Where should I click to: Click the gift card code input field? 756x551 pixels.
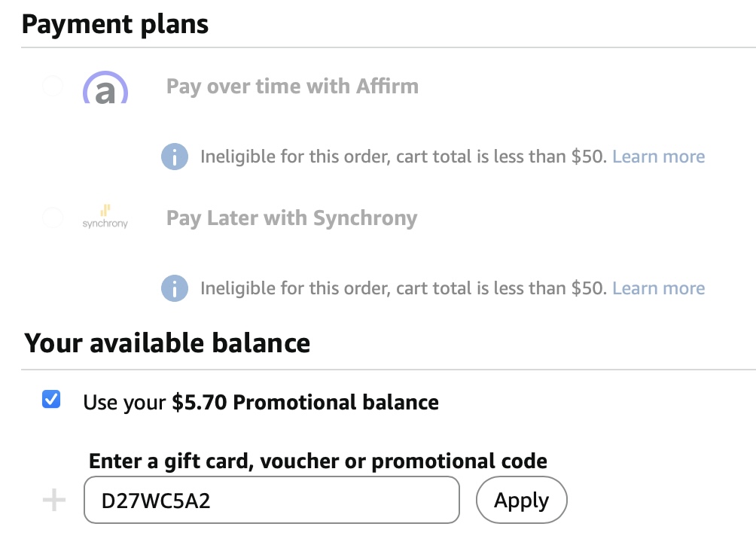tap(271, 500)
